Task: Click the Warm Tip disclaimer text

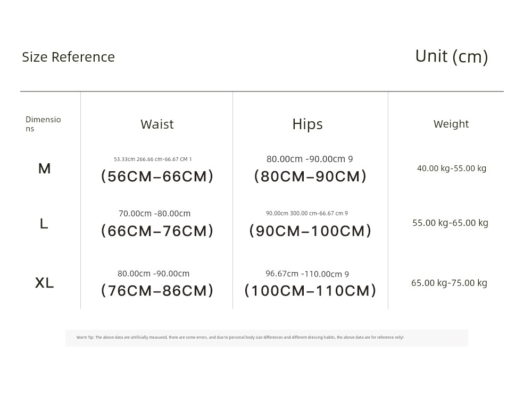Action: point(240,338)
